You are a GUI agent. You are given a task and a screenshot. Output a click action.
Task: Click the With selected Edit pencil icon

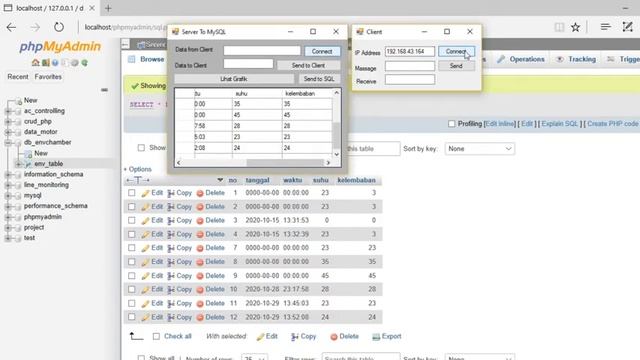point(260,337)
